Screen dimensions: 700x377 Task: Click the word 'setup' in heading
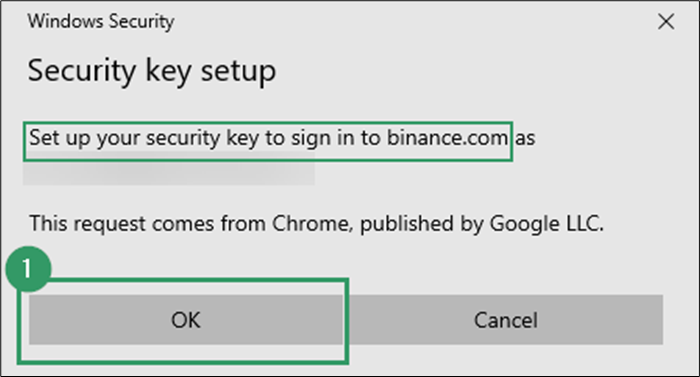[238, 72]
